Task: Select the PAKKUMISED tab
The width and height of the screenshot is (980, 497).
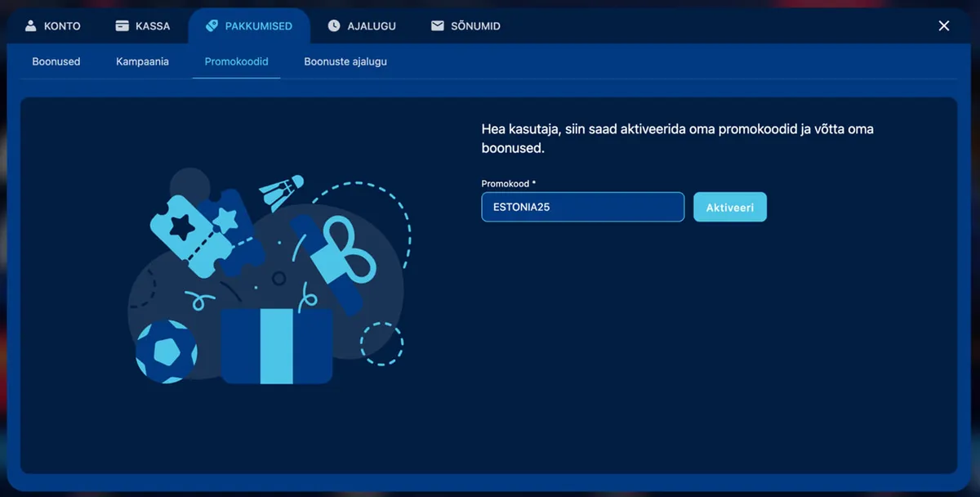Action: 249,26
